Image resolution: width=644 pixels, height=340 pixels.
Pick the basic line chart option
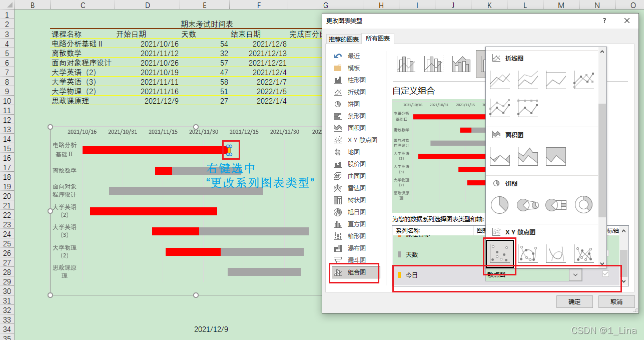pyautogui.click(x=499, y=80)
